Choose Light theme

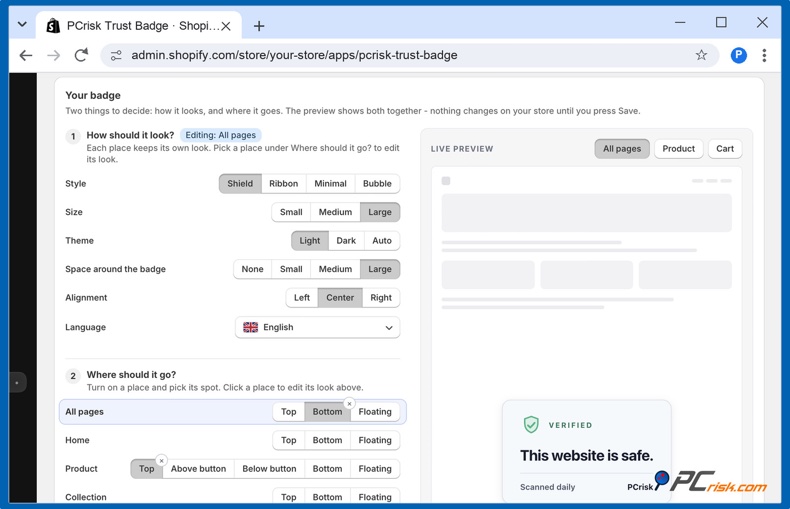coord(309,241)
